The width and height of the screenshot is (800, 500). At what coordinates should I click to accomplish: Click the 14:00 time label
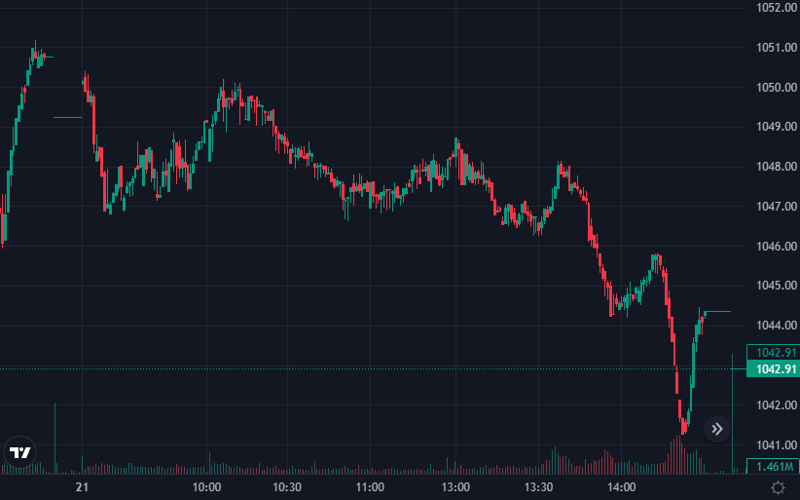click(x=622, y=487)
